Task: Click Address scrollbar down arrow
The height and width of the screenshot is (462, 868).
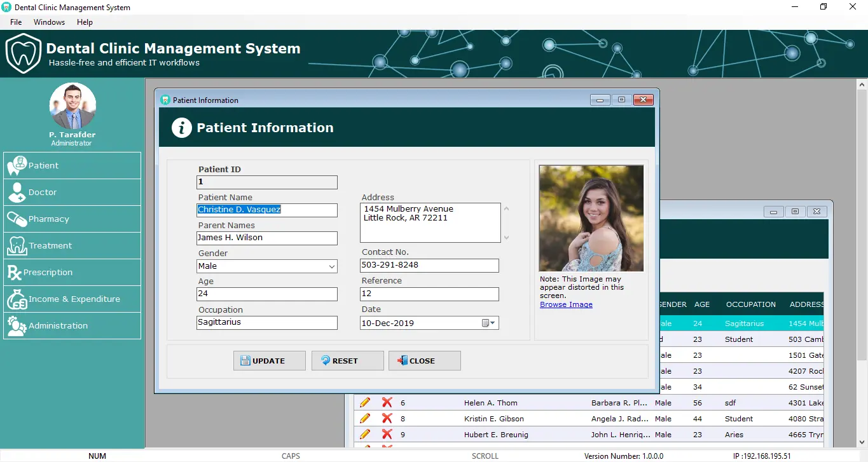Action: click(506, 238)
